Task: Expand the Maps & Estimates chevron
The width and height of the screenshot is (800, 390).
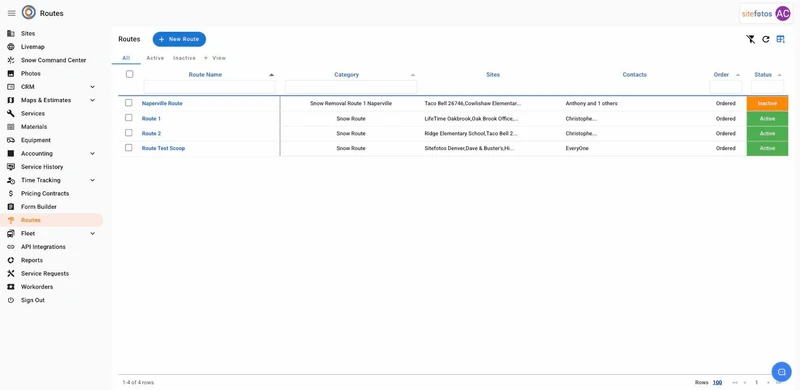Action: pos(92,100)
